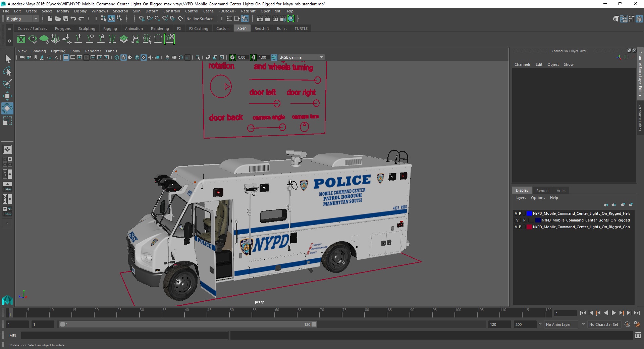This screenshot has height=349, width=644.
Task: Activate the Scale tool
Action: point(7,121)
